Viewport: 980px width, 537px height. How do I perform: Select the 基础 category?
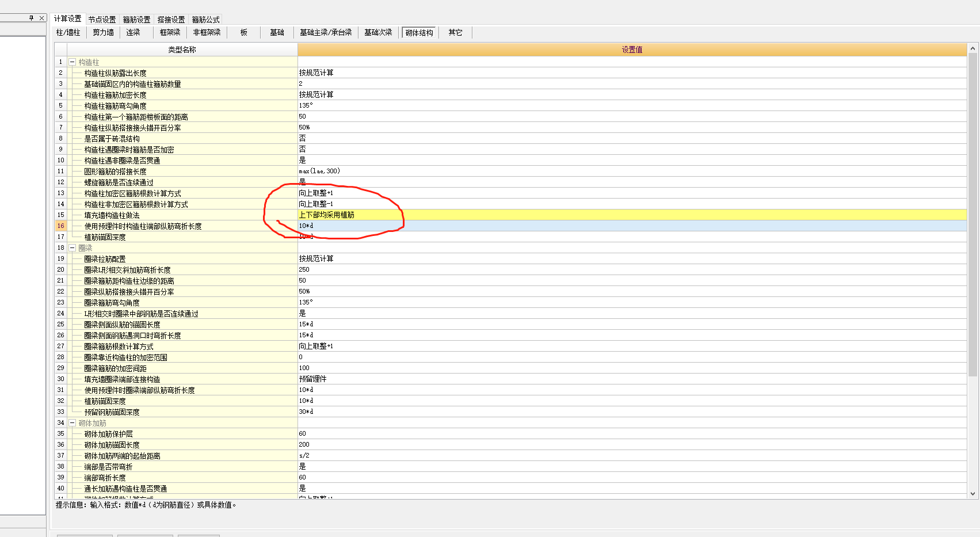pyautogui.click(x=277, y=33)
